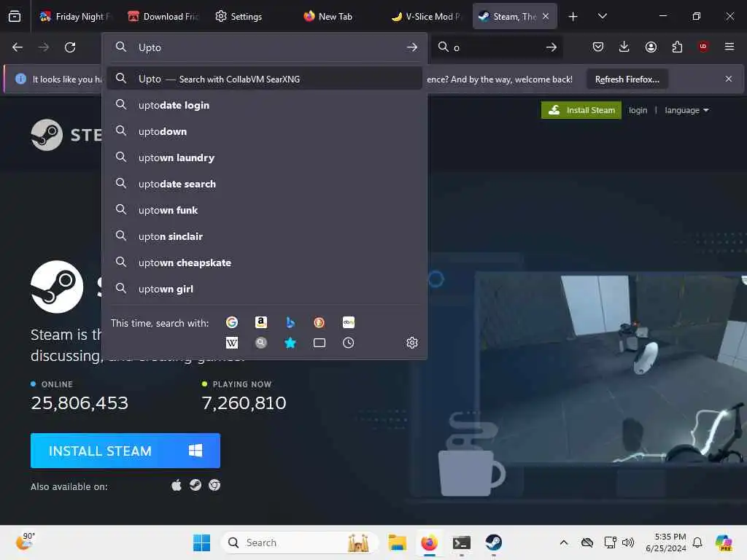Select the 'uptodate search' suggestion

click(264, 183)
